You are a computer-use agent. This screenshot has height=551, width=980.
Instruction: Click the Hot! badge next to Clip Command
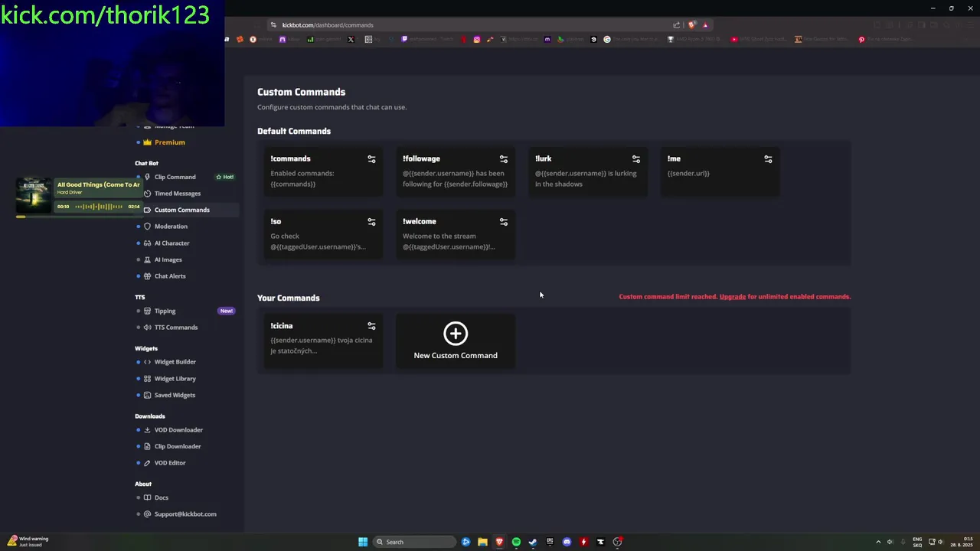(224, 177)
